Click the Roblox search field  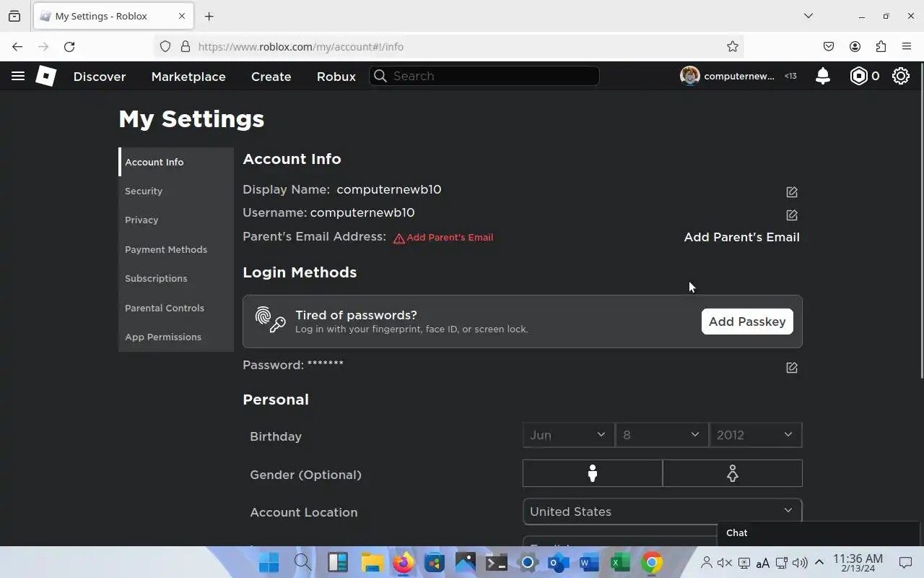click(x=484, y=76)
